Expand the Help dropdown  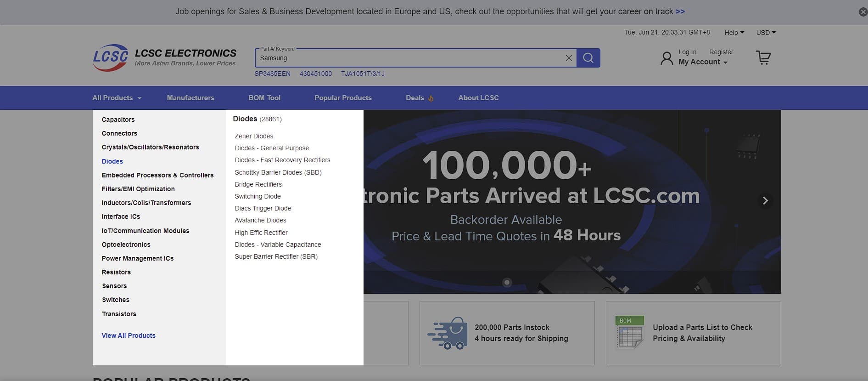click(734, 33)
